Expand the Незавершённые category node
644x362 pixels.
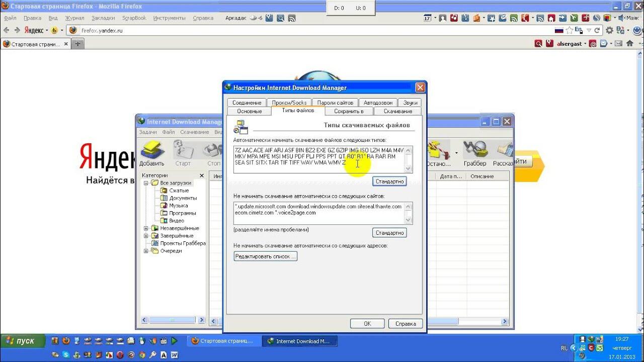click(146, 228)
